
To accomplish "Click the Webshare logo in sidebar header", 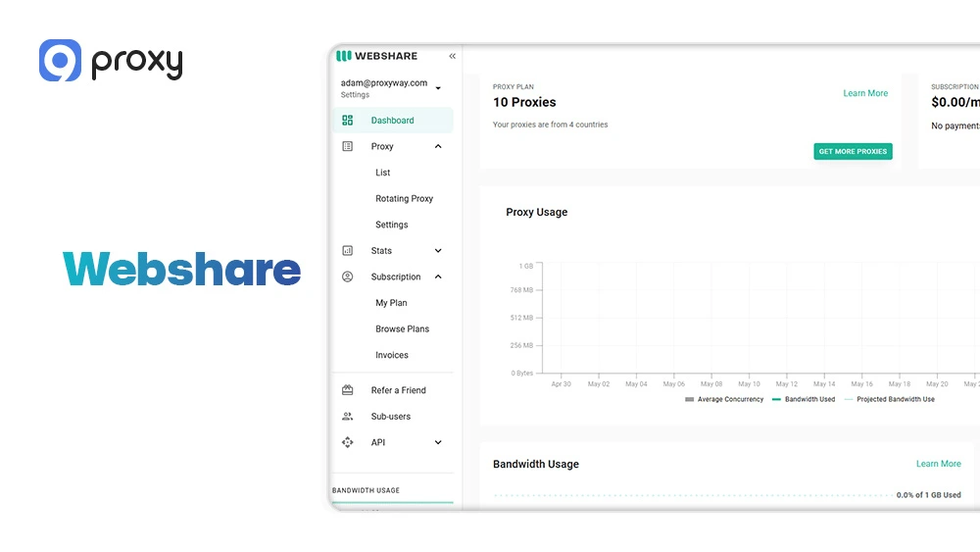I will [x=377, y=57].
